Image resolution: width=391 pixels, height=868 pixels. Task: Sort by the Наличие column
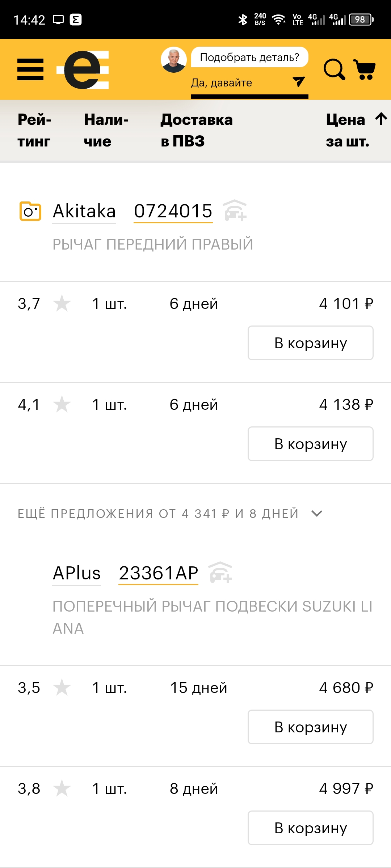click(x=106, y=130)
